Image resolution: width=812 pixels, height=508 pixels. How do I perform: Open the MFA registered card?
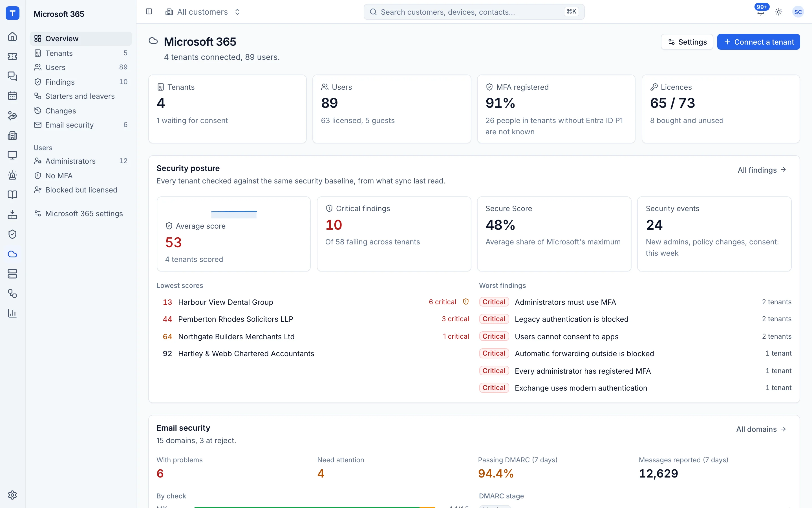pos(556,109)
